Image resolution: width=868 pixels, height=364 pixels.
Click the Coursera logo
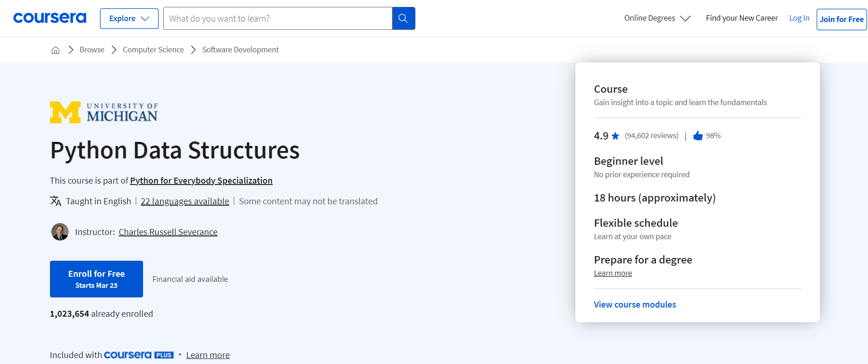pos(50,18)
